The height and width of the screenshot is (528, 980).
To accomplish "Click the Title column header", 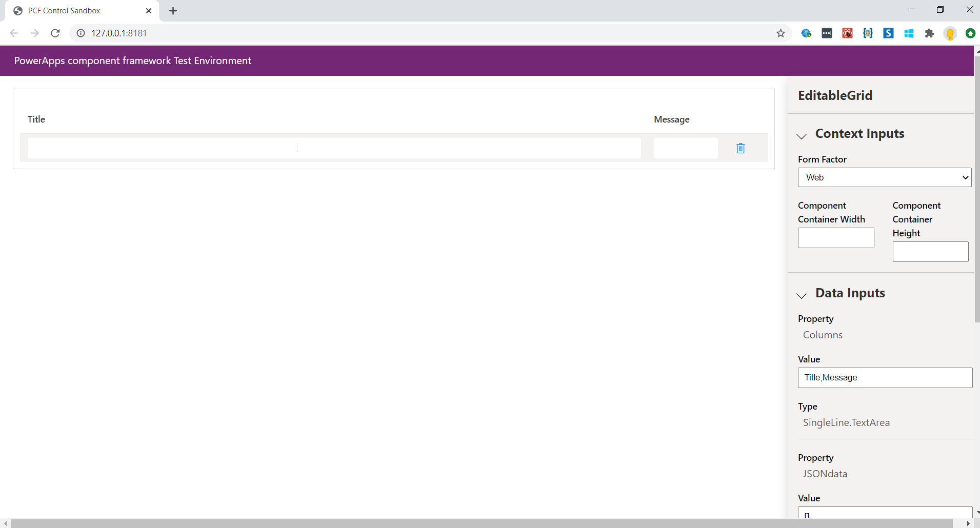I will click(36, 119).
